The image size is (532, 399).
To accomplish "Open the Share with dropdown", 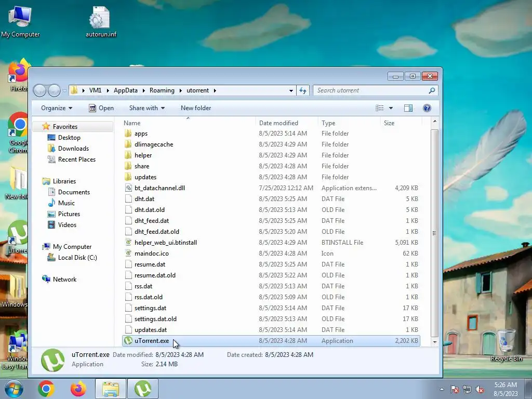I will pos(147,108).
